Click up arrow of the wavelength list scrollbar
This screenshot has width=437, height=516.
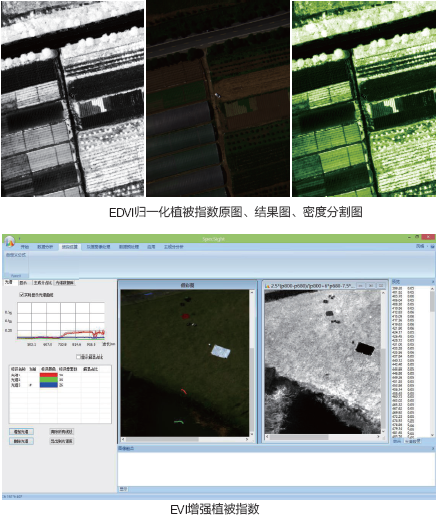point(432,289)
